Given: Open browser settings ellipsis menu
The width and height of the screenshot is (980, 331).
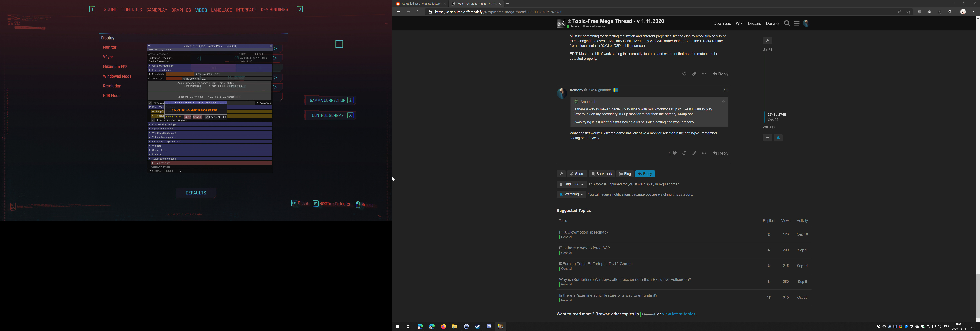Looking at the screenshot, I should click(x=974, y=12).
